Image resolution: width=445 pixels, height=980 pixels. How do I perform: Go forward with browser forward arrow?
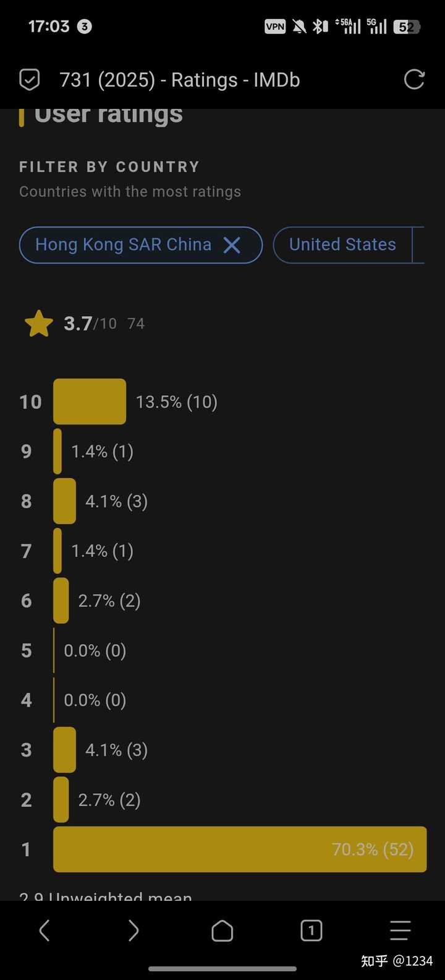(x=133, y=930)
